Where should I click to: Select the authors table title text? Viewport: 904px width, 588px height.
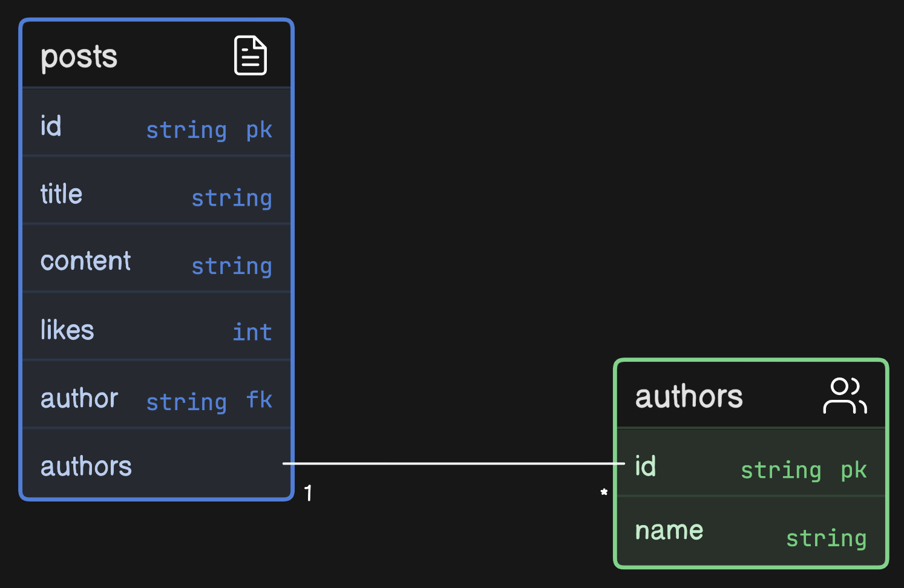(x=689, y=397)
